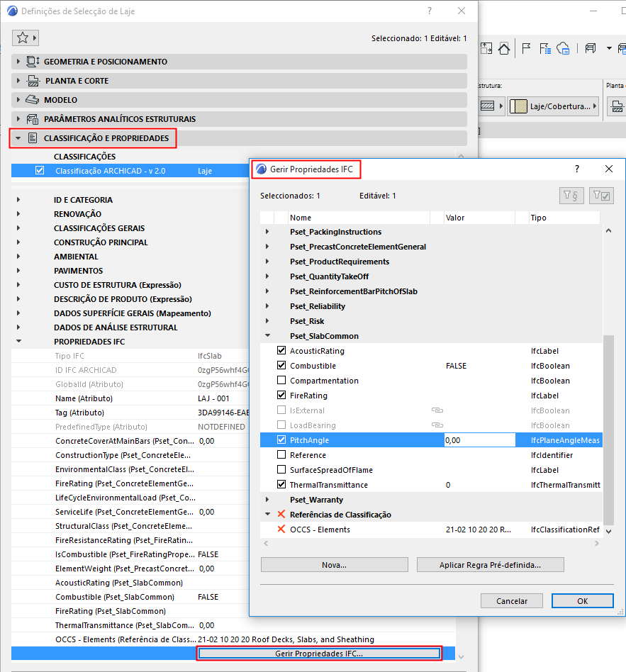
Task: Collapse the Pset_SlabCommon group
Action: 268,335
